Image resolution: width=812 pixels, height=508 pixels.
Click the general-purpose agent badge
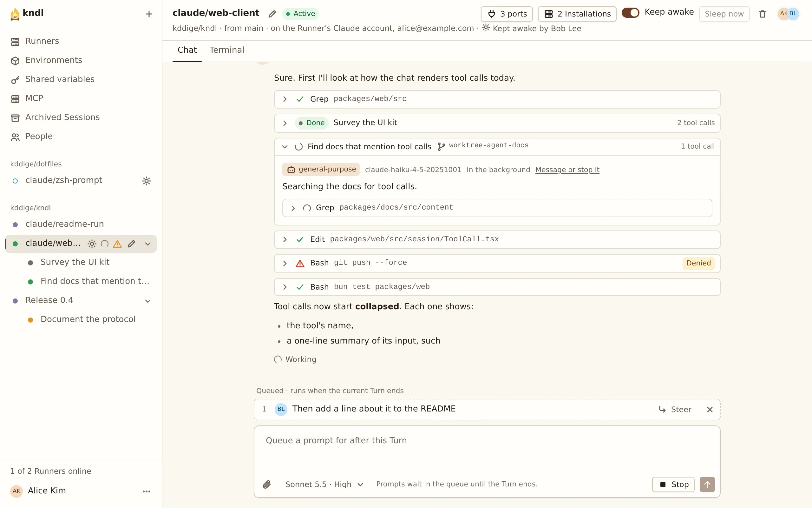pos(321,169)
